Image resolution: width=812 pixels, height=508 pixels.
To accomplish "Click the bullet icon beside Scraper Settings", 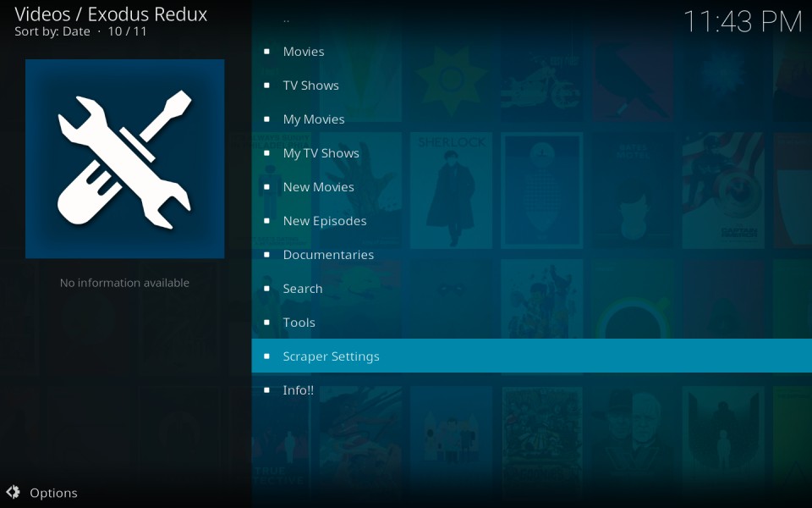I will (x=266, y=356).
